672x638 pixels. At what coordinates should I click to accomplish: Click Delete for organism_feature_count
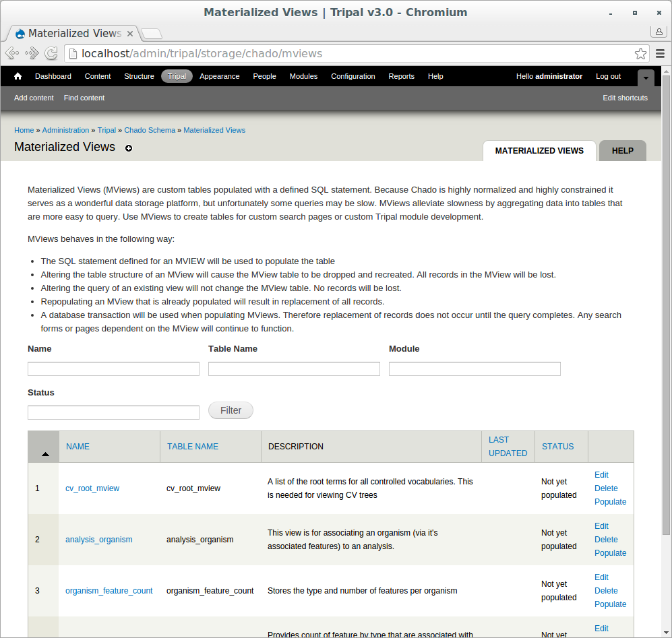[606, 591]
